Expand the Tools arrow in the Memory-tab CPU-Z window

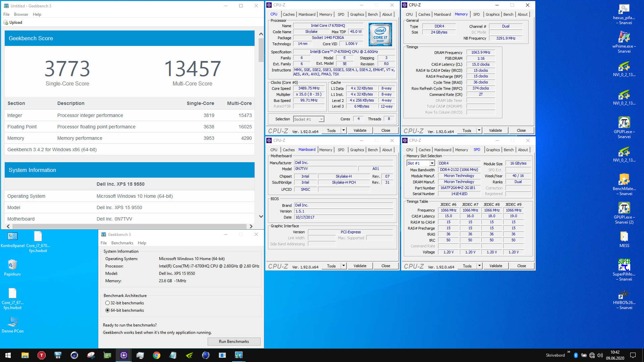pyautogui.click(x=479, y=130)
